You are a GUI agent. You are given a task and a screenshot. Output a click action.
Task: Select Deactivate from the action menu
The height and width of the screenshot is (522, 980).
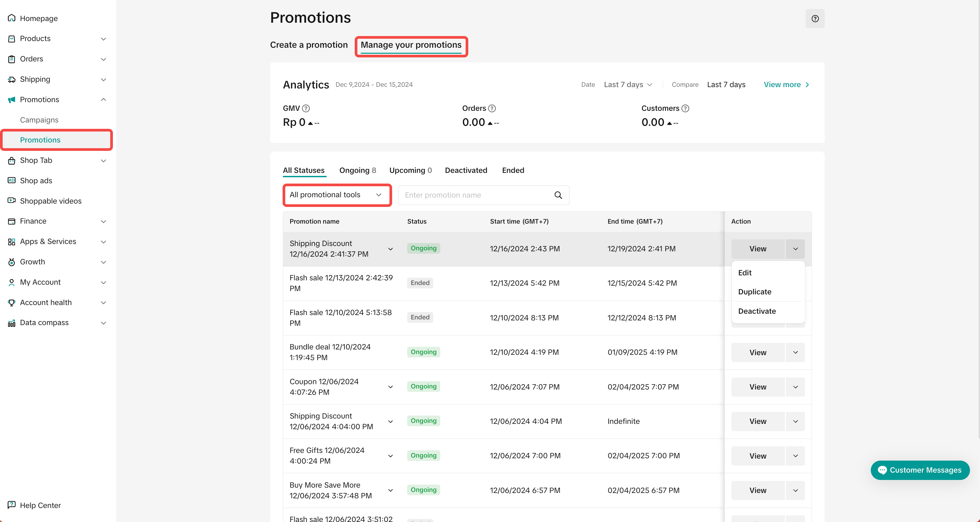(x=757, y=311)
